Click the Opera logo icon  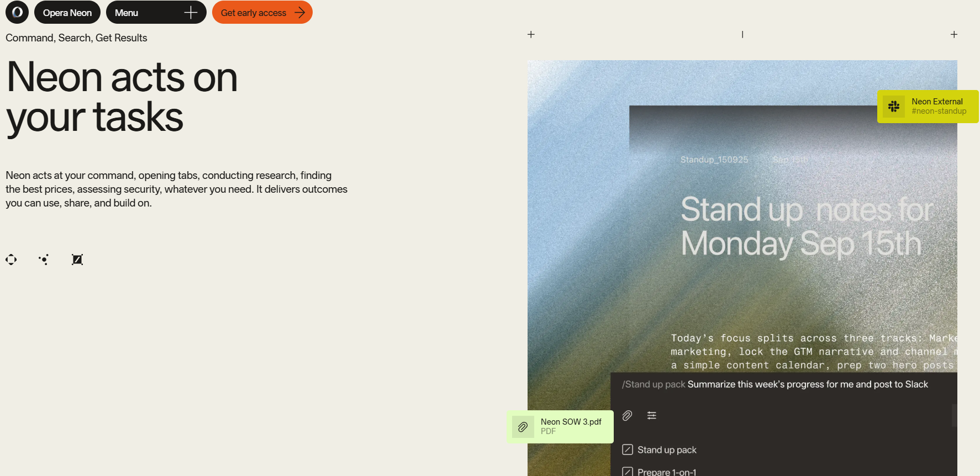point(17,12)
